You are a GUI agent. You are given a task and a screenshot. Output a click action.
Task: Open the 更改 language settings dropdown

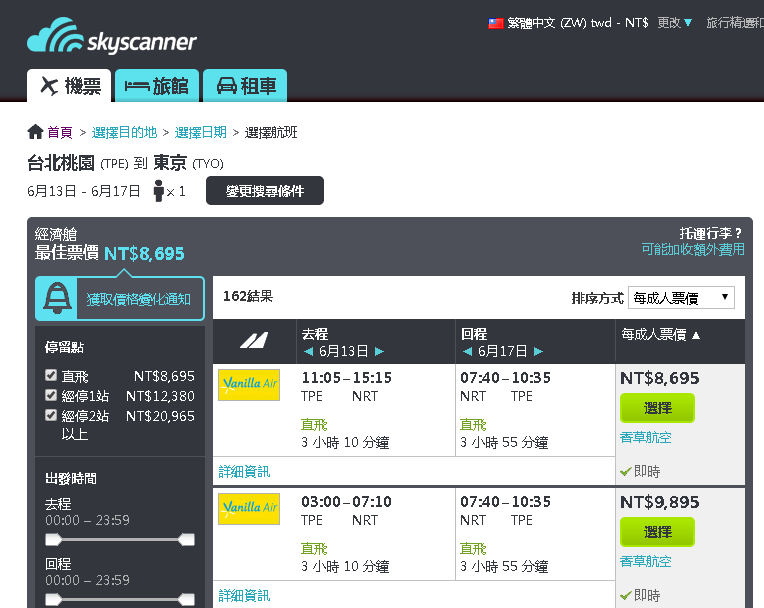(675, 23)
